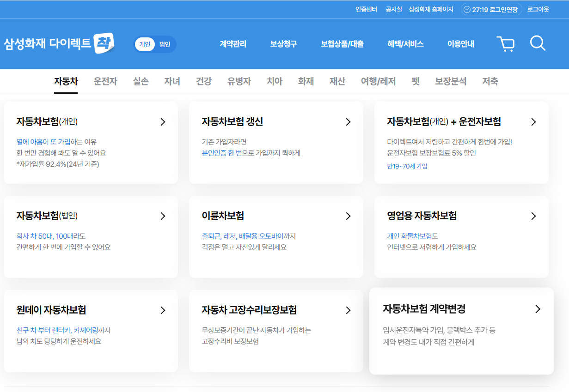Image resolution: width=569 pixels, height=392 pixels.
Task: Open 자동차보험 갱신 card arrow
Action: coord(348,122)
